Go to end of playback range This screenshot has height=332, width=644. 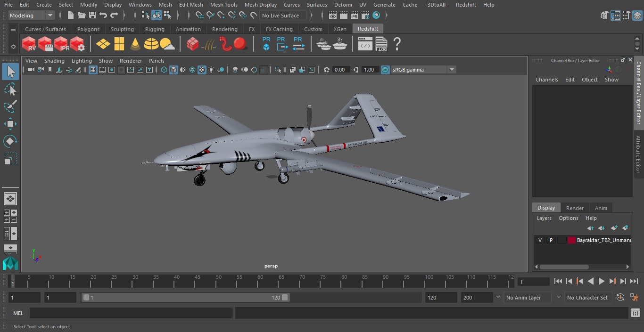click(x=634, y=281)
